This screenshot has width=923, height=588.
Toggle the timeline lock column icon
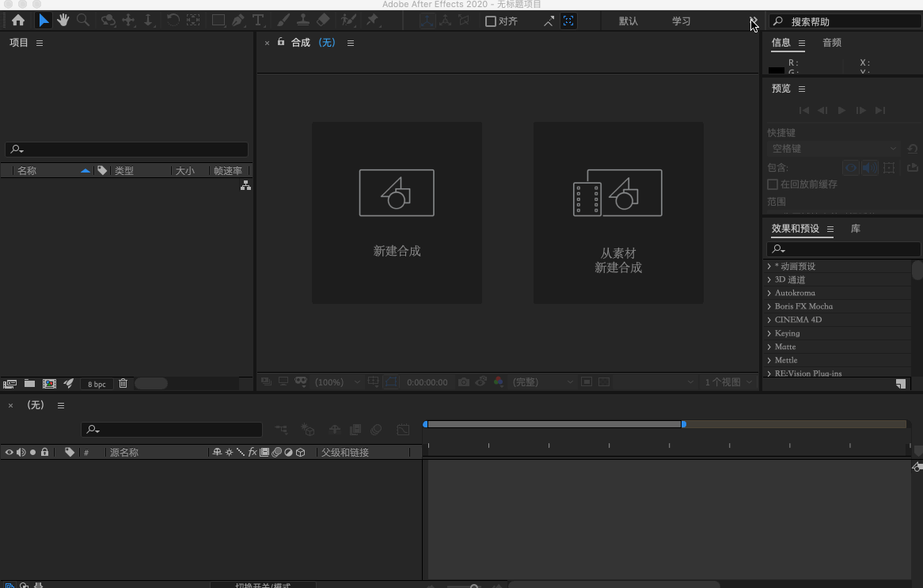(x=44, y=452)
